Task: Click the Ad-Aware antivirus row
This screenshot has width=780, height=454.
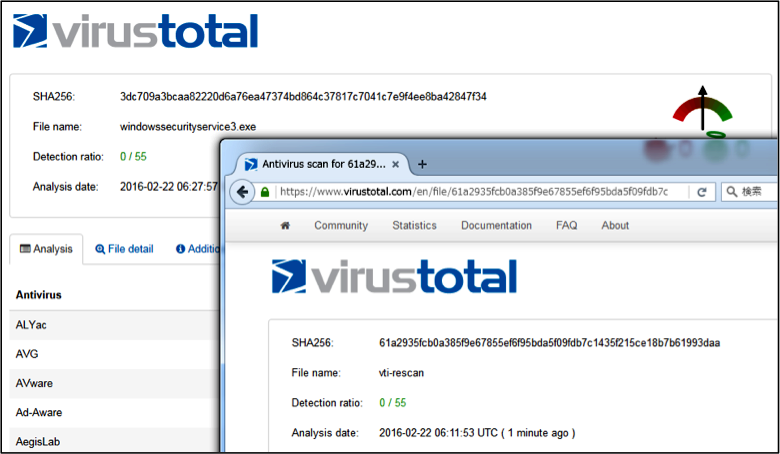Action: coord(114,412)
